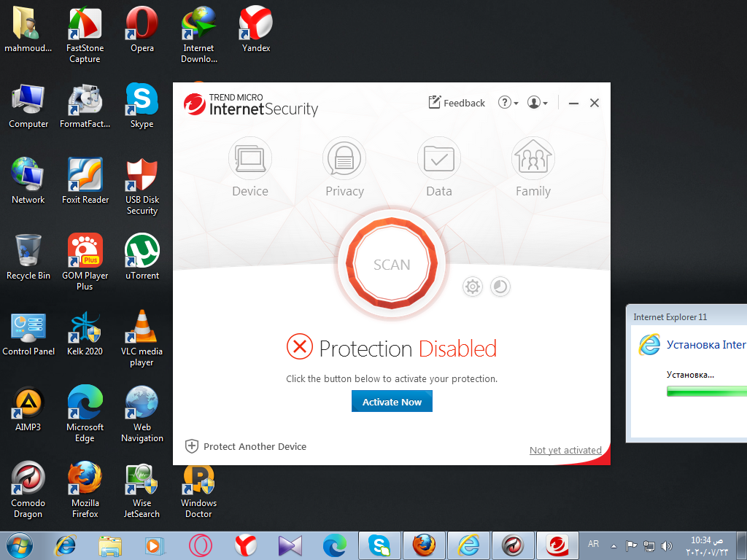Select the Network desktop icon
Viewport: 747px width, 560px height.
(28, 182)
